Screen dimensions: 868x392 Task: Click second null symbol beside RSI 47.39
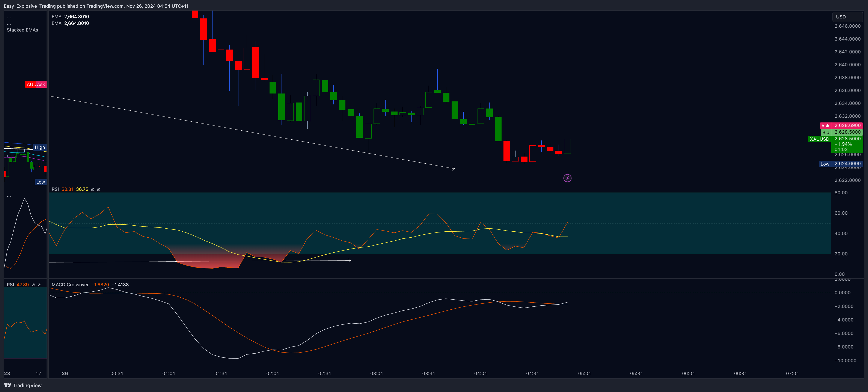(x=39, y=285)
